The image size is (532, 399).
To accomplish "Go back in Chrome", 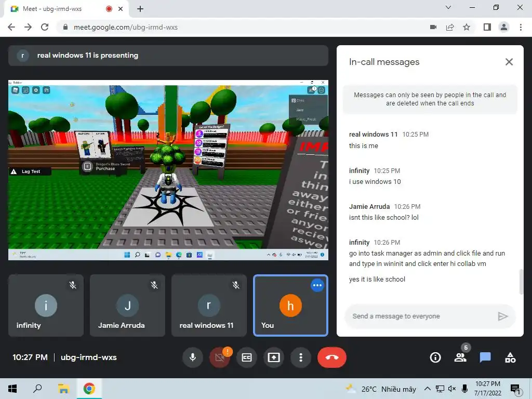I will tap(11, 27).
